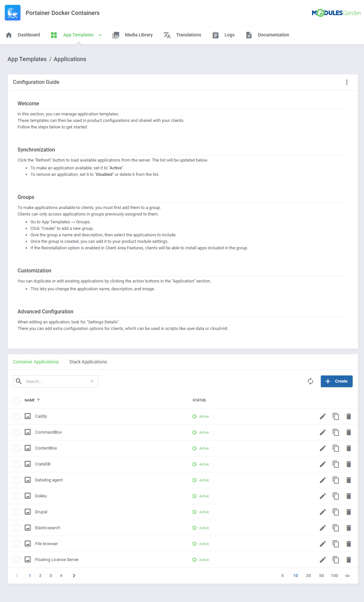Duplicate the Caddy application
The width and height of the screenshot is (364, 602).
336,416
